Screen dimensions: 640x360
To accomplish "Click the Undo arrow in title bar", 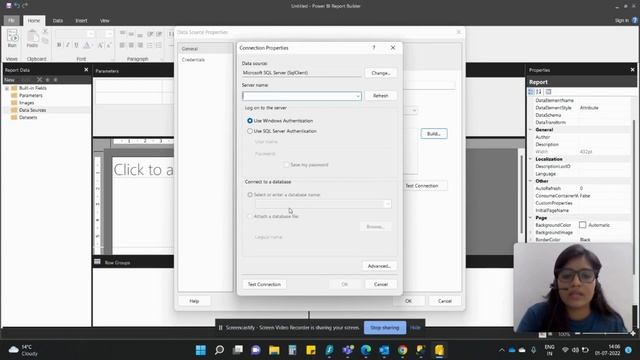I will point(17,5).
